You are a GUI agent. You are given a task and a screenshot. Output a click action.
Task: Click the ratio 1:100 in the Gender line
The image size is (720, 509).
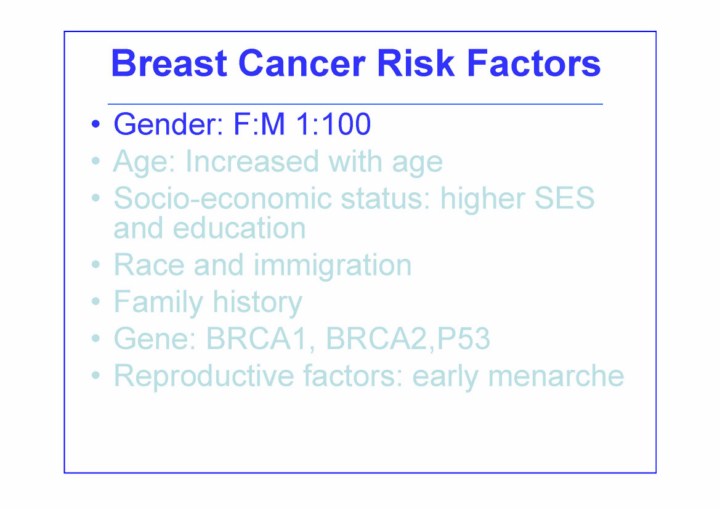coord(333,125)
